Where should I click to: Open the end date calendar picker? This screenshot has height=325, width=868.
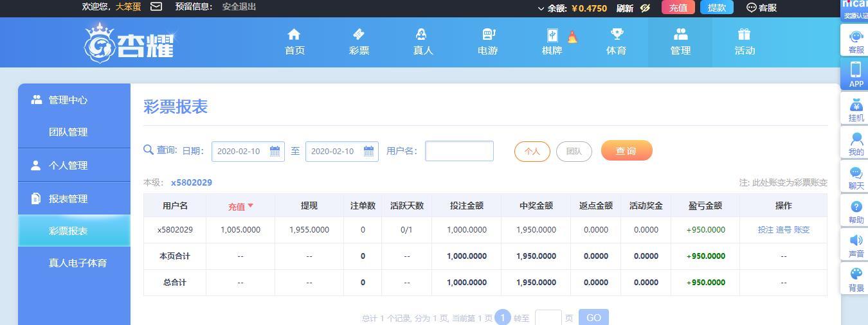368,152
